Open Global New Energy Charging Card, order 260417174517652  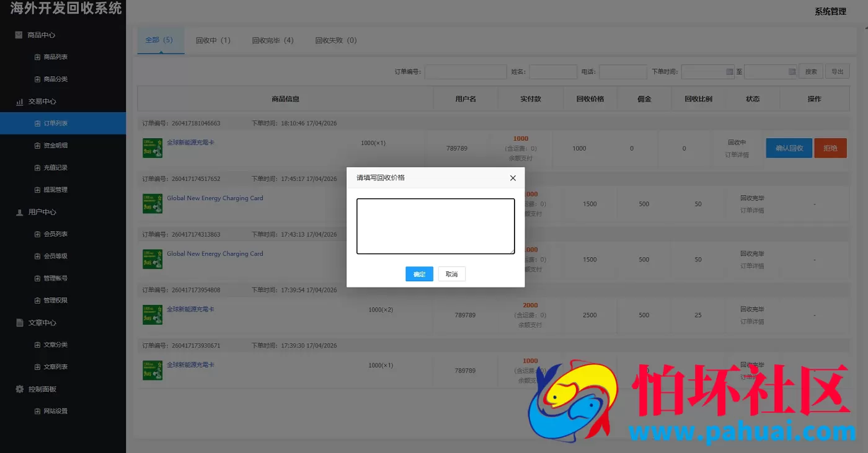[215, 198]
